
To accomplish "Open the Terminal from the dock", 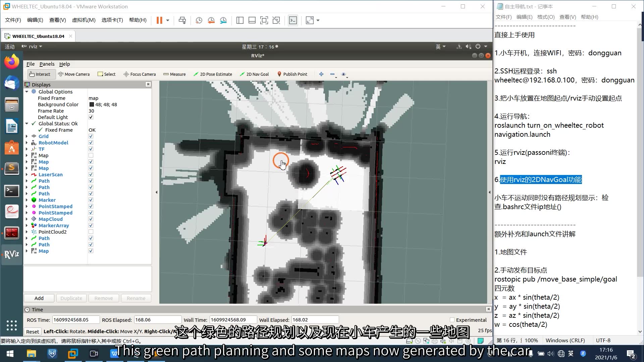I will point(12,191).
